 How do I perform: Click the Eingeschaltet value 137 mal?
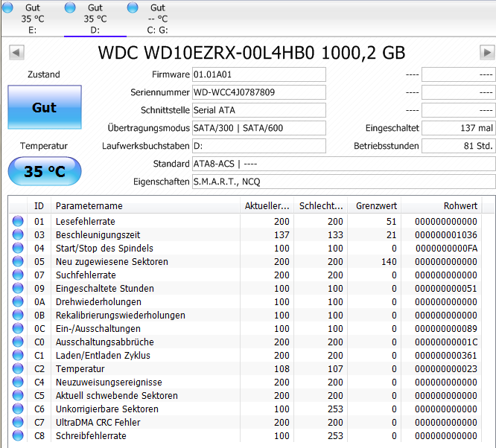pos(458,128)
